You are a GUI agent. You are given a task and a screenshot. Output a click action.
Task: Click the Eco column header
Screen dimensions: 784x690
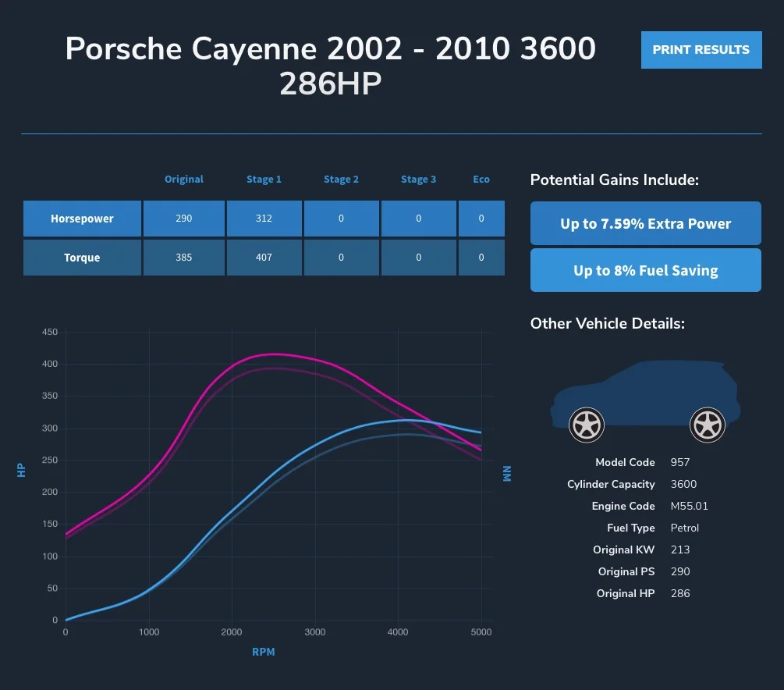pyautogui.click(x=481, y=179)
